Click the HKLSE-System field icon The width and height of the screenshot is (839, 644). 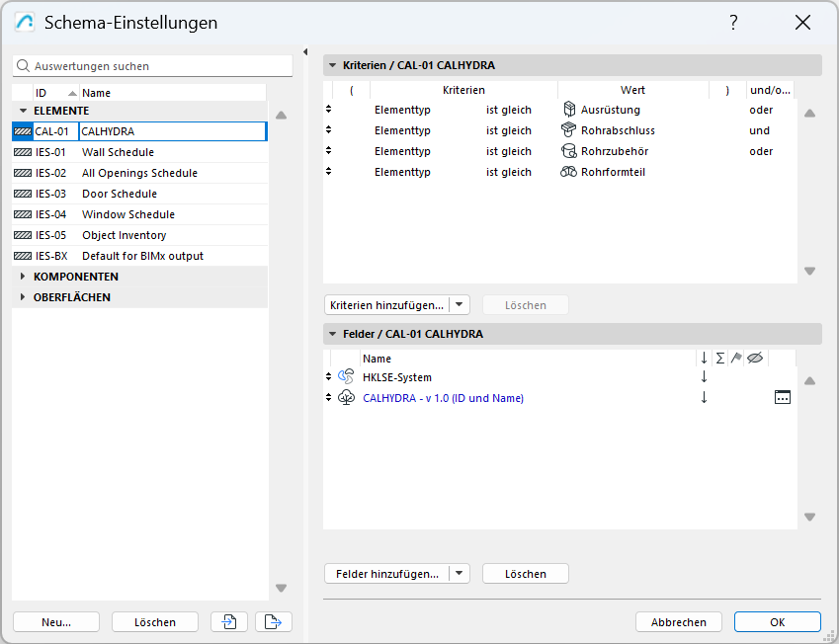pyautogui.click(x=346, y=377)
